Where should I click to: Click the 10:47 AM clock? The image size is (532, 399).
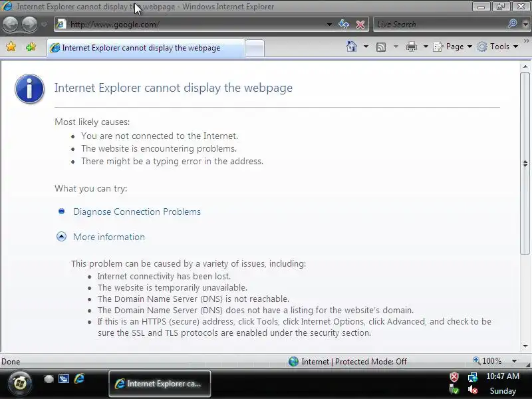point(503,376)
